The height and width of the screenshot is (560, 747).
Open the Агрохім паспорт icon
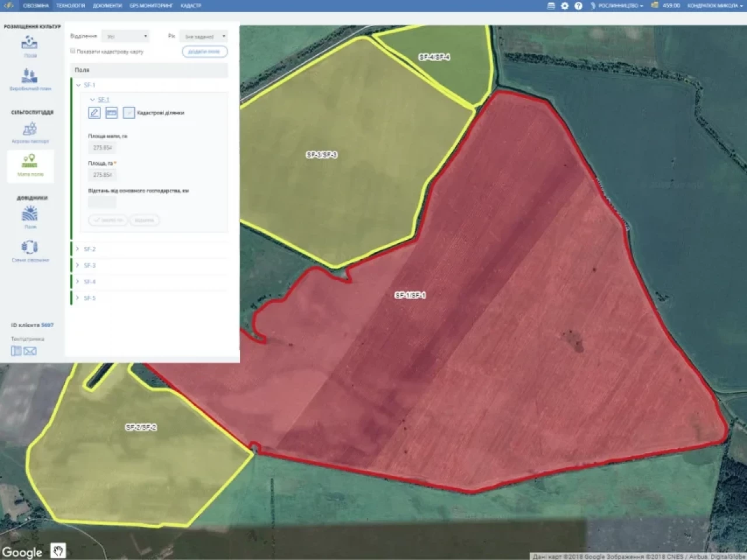pos(30,129)
